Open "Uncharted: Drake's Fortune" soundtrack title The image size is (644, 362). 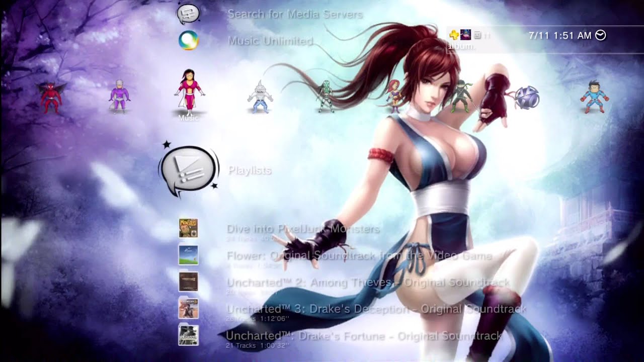click(364, 335)
